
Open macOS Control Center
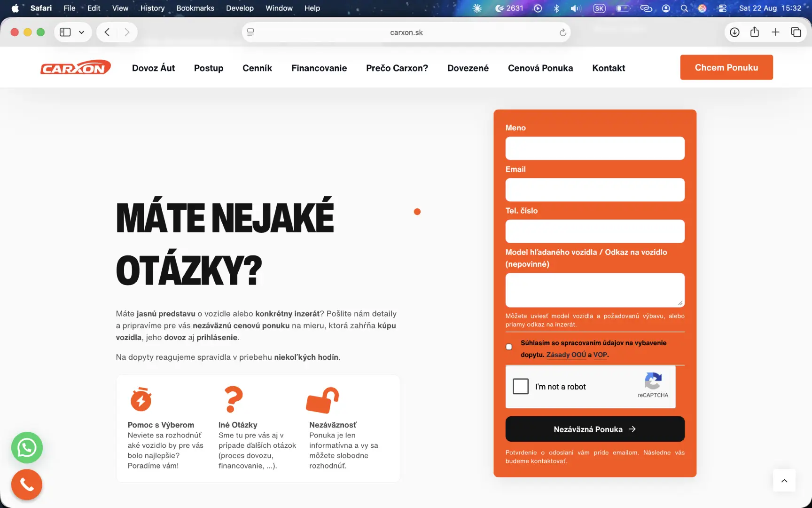point(722,8)
